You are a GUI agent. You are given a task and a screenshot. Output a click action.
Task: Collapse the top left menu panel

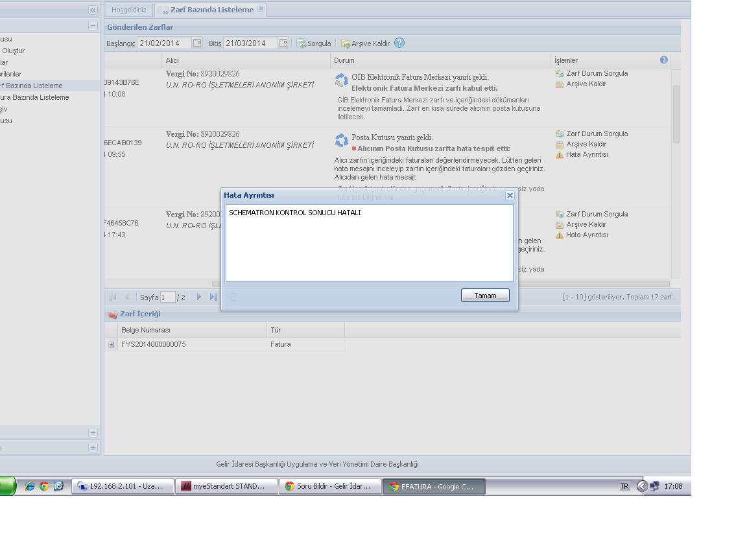click(x=93, y=26)
